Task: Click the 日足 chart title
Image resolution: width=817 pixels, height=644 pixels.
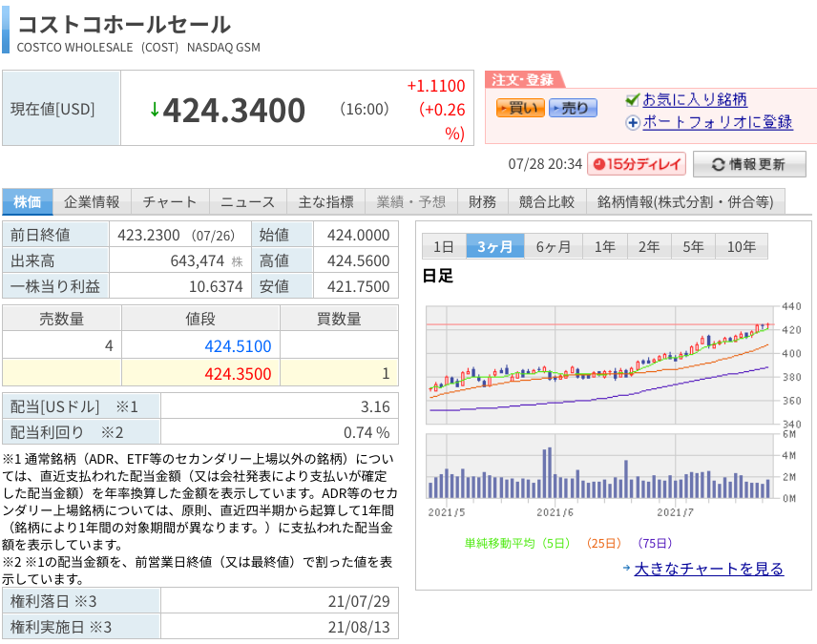Action: pos(438,276)
